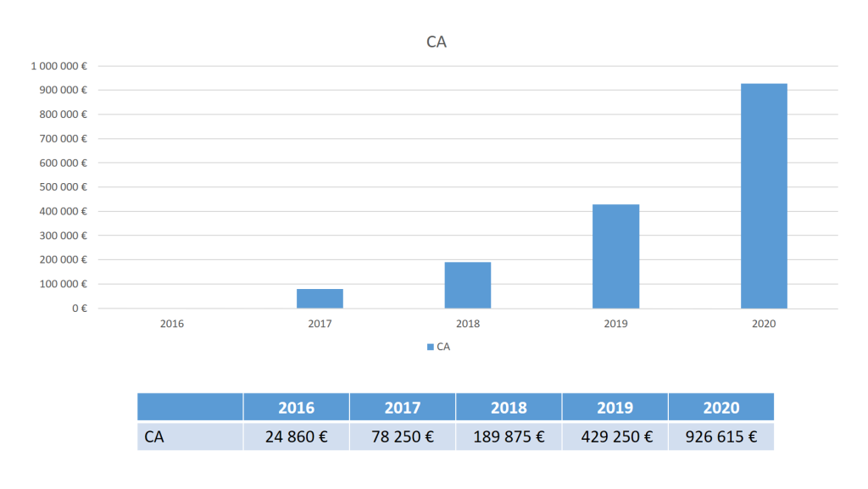Select the 2018 label on the chart x-axis
Viewport: 868px width, 489px height.
pyautogui.click(x=468, y=324)
